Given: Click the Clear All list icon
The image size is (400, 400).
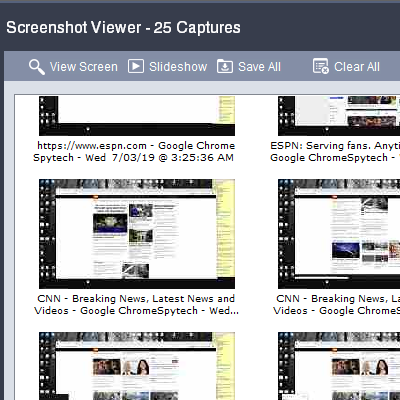Looking at the screenshot, I should pos(321,66).
